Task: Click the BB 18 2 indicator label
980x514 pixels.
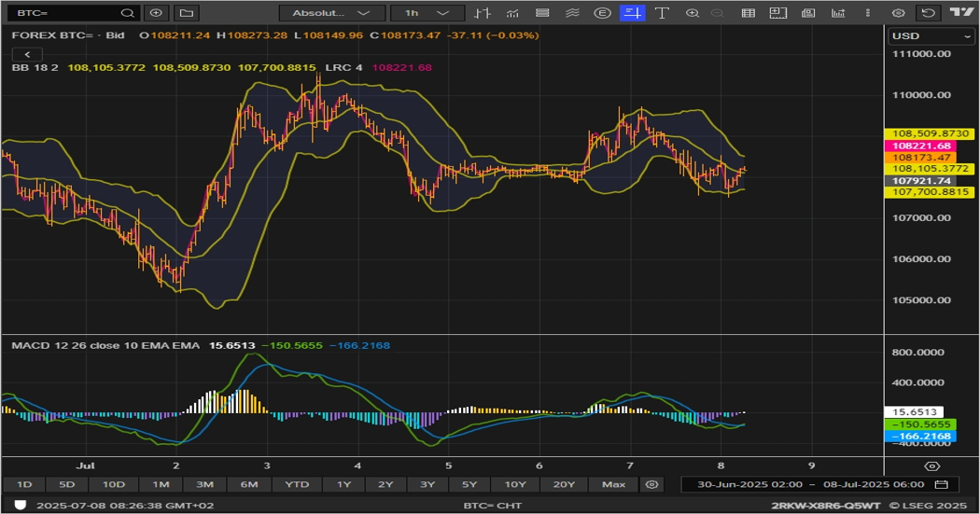Action: click(35, 67)
